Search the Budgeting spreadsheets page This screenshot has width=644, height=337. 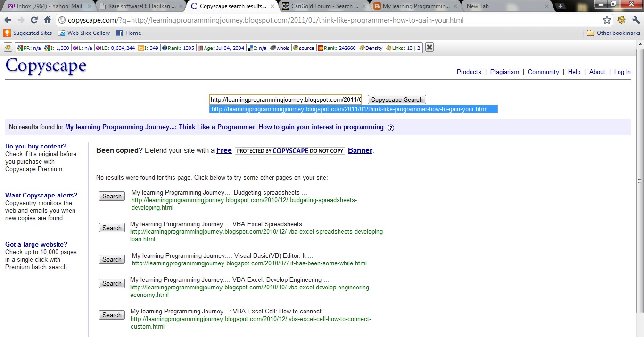pos(112,196)
